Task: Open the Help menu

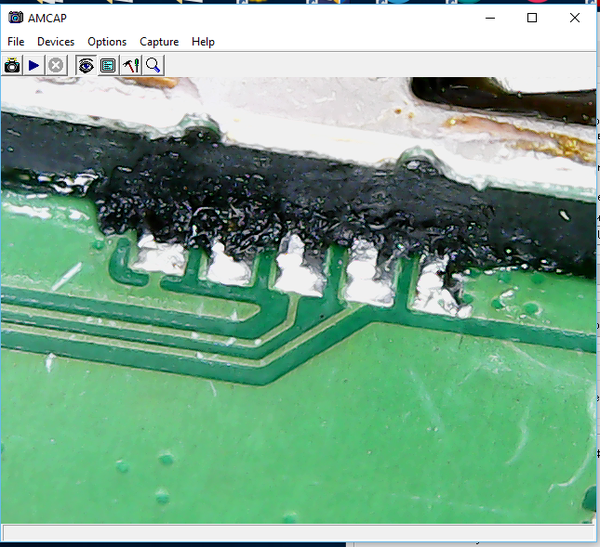Action: [x=203, y=42]
